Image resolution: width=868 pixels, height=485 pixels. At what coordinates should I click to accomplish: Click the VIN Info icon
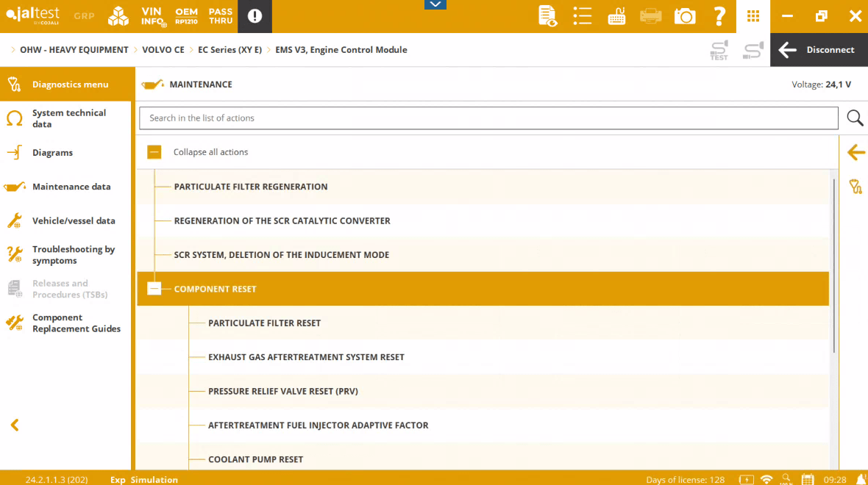(152, 16)
